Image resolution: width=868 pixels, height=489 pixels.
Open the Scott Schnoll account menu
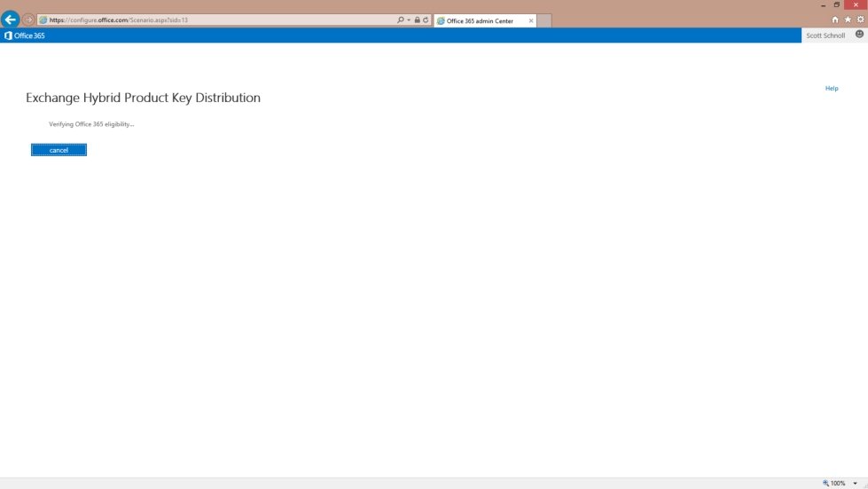[x=825, y=35]
